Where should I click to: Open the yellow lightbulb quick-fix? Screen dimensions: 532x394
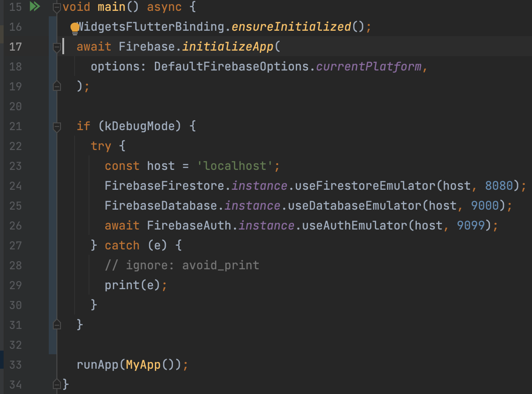point(75,28)
